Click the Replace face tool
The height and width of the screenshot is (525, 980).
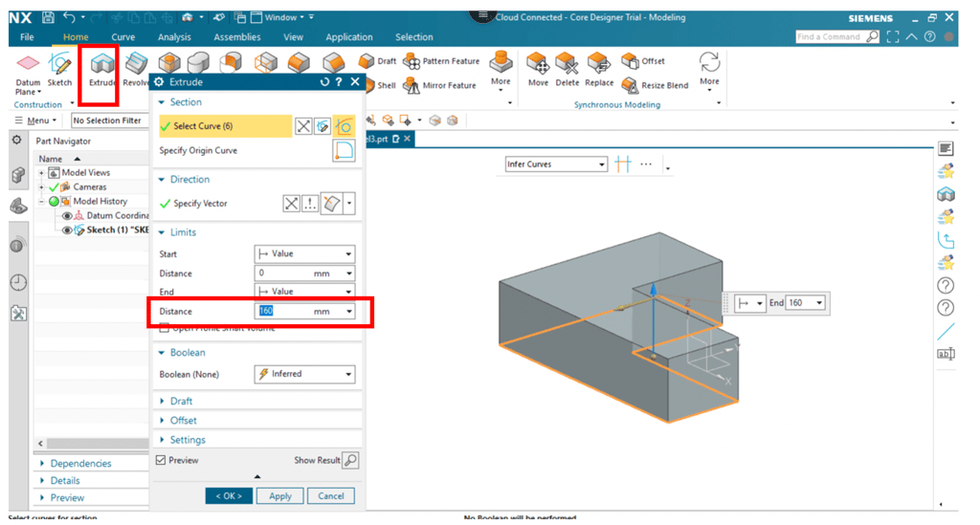599,67
